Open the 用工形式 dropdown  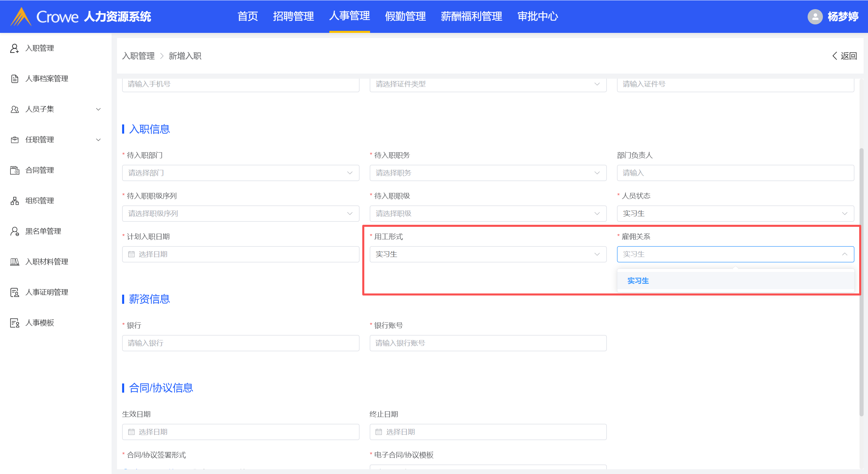coord(487,254)
